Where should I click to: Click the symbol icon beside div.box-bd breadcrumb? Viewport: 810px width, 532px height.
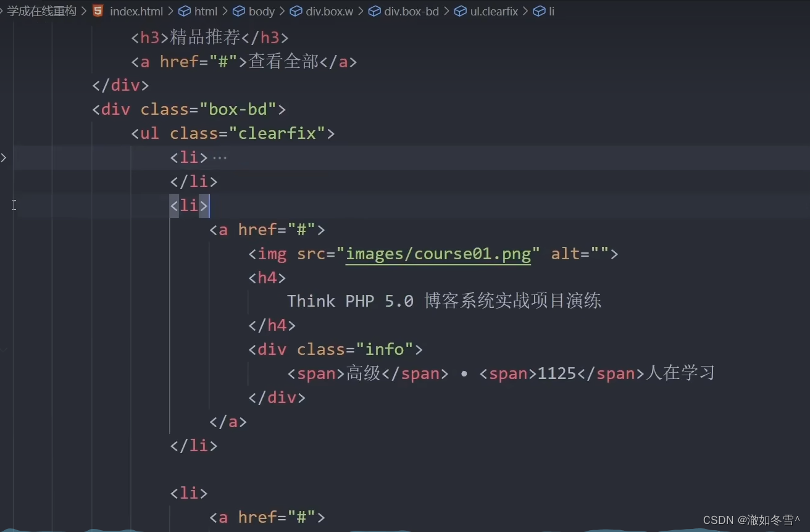375,11
